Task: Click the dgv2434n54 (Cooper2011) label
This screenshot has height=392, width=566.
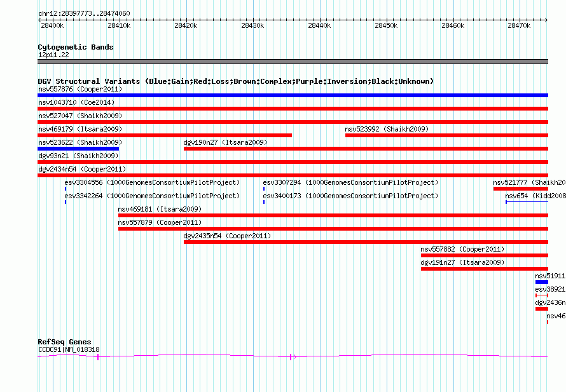Action: coord(82,169)
